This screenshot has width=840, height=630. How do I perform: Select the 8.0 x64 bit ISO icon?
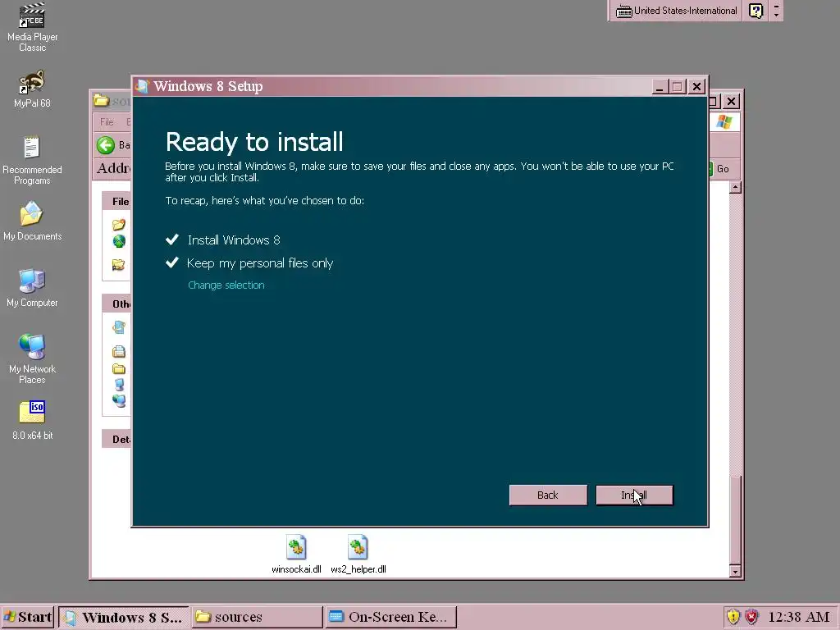coord(32,421)
